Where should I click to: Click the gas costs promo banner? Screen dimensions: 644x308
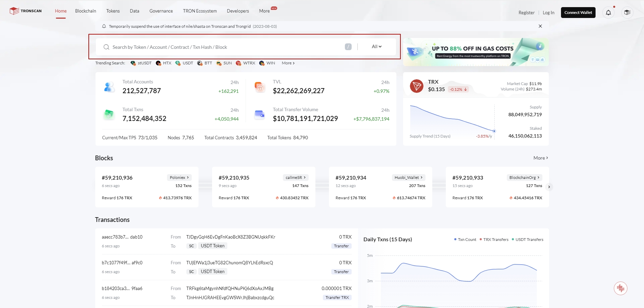coord(476,52)
